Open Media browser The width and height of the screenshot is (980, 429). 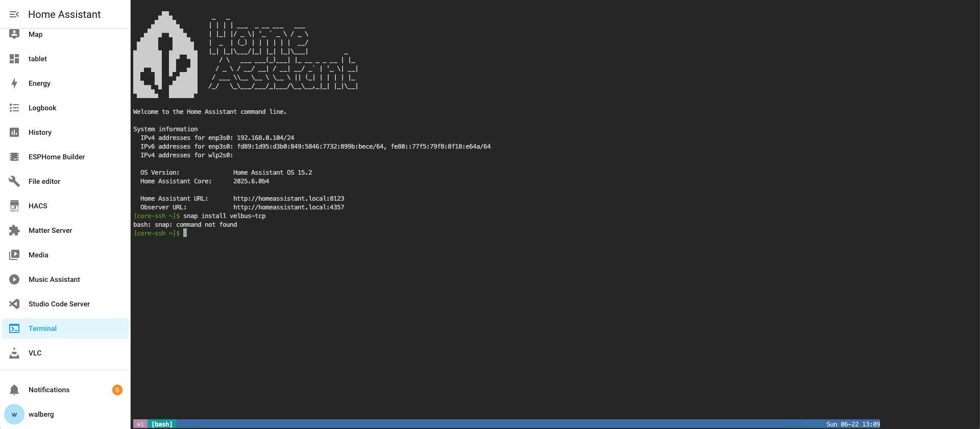(x=65, y=255)
